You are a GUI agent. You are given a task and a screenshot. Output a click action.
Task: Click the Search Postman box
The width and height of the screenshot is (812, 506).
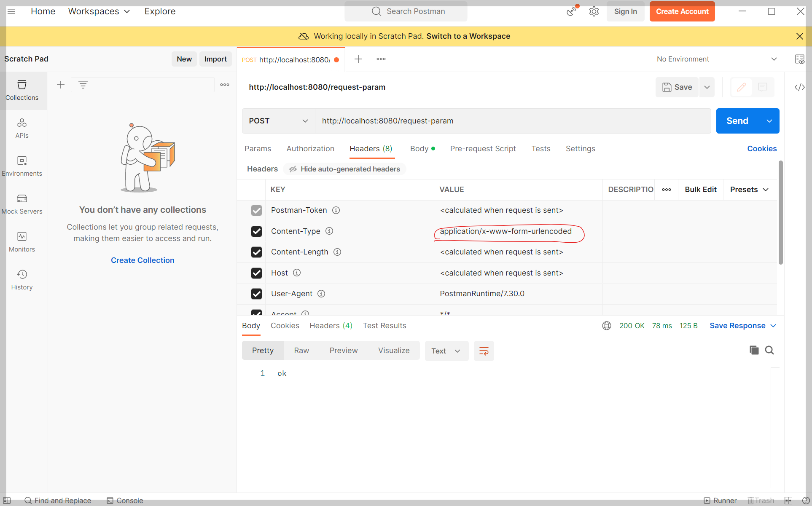[406, 11]
